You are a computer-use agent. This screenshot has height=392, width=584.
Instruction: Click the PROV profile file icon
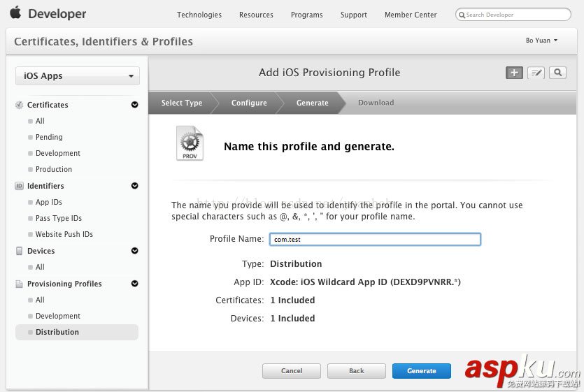click(x=190, y=143)
